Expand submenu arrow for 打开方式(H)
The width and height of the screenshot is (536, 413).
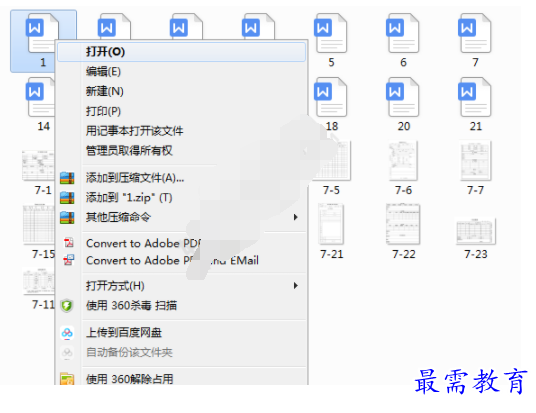click(296, 285)
